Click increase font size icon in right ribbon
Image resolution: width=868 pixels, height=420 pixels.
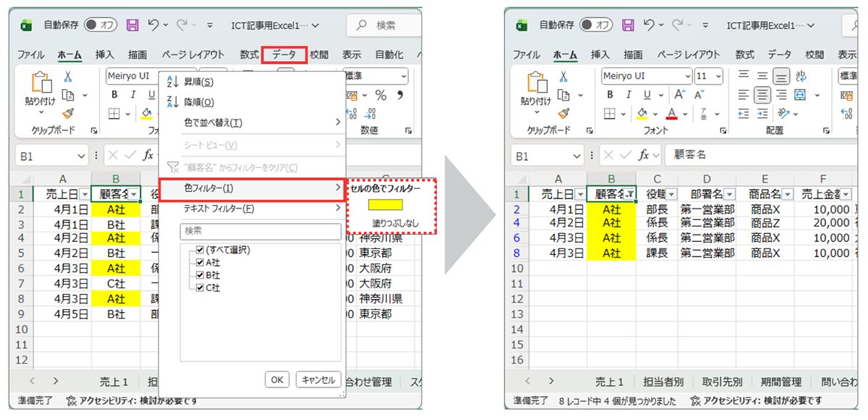(x=679, y=95)
